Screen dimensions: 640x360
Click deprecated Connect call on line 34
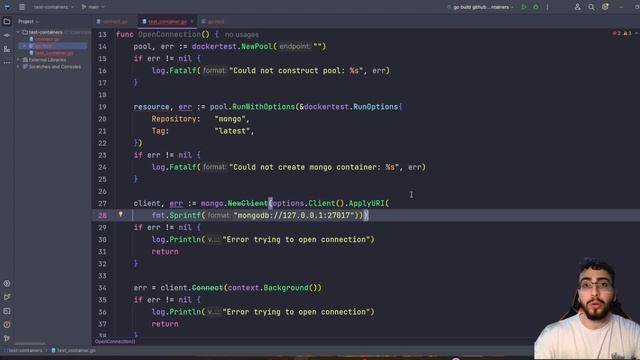click(207, 288)
